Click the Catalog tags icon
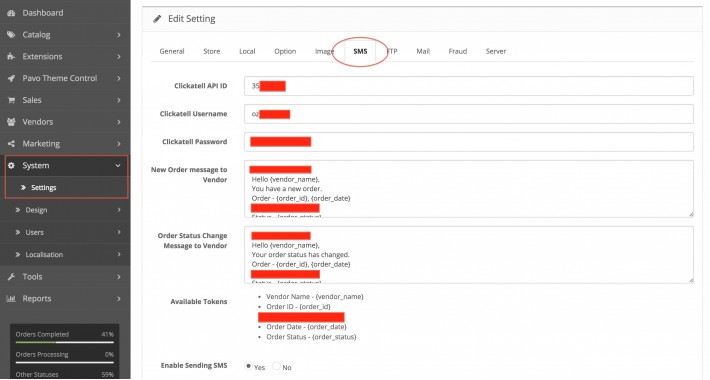 (x=11, y=35)
